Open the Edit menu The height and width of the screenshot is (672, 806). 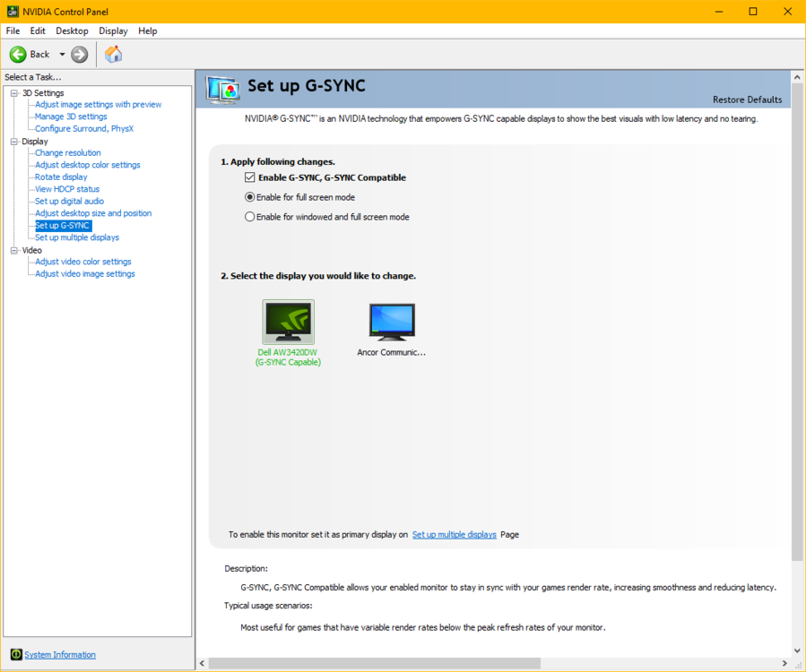[x=38, y=30]
